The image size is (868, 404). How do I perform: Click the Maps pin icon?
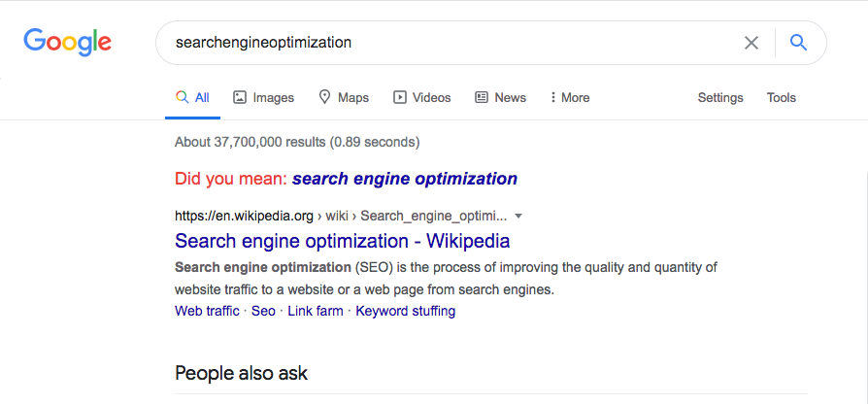click(325, 97)
